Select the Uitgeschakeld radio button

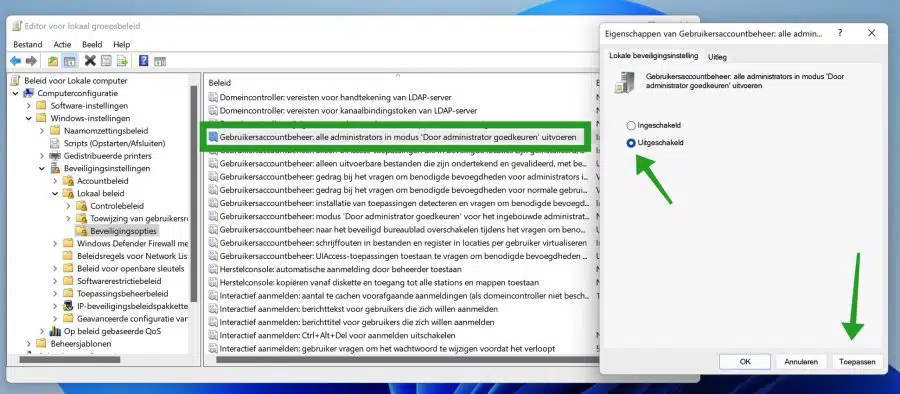(631, 143)
